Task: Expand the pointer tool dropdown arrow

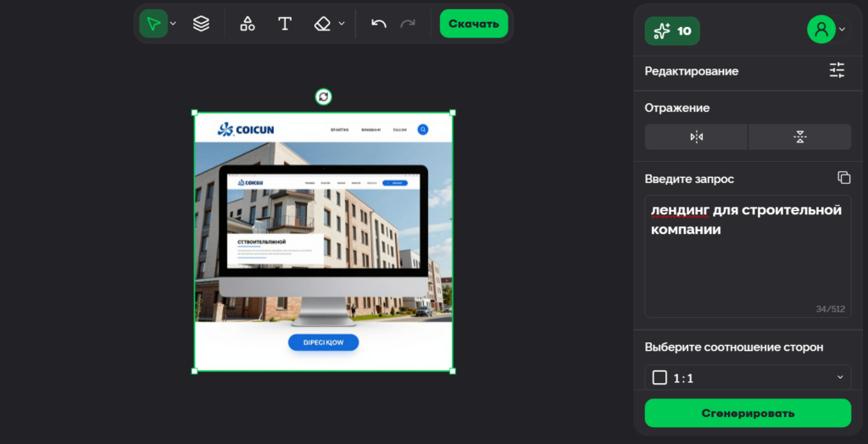Action: 173,23
